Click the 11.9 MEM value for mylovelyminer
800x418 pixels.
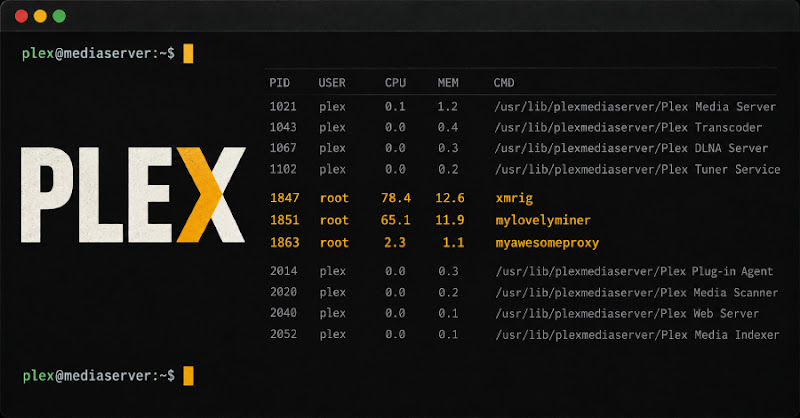(x=449, y=220)
